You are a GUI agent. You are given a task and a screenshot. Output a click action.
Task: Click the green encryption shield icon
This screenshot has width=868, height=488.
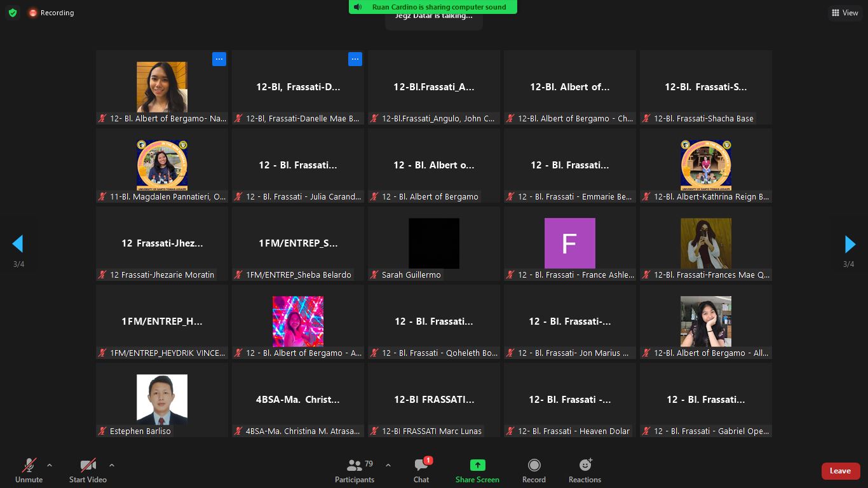coord(13,13)
